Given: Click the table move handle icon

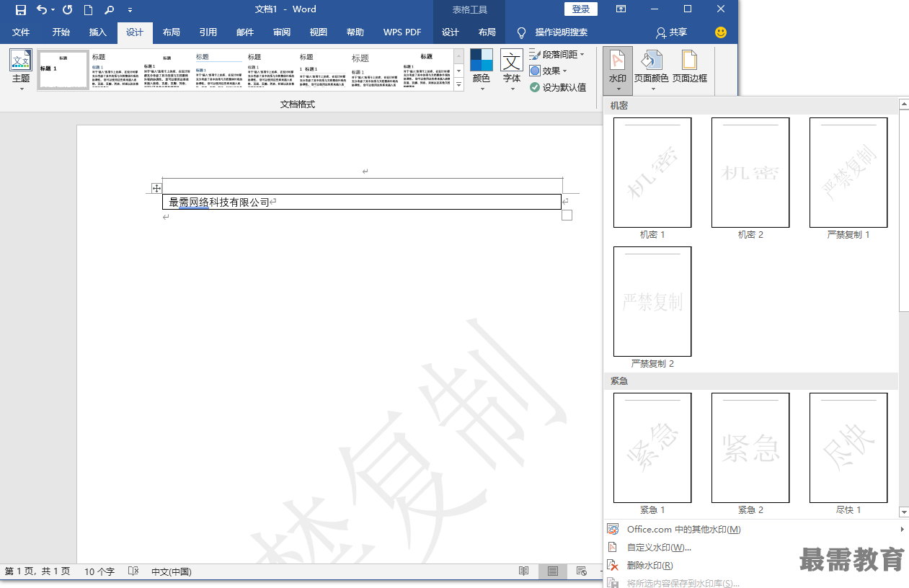Looking at the screenshot, I should point(156,188).
